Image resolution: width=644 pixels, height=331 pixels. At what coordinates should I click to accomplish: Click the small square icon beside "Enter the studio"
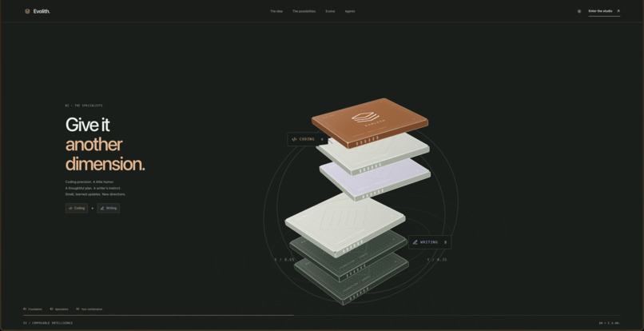(579, 11)
